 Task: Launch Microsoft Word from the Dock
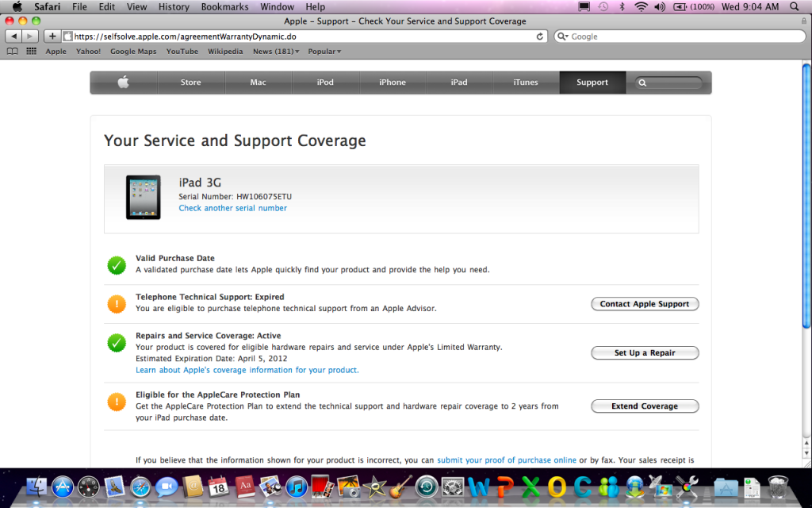pyautogui.click(x=478, y=487)
